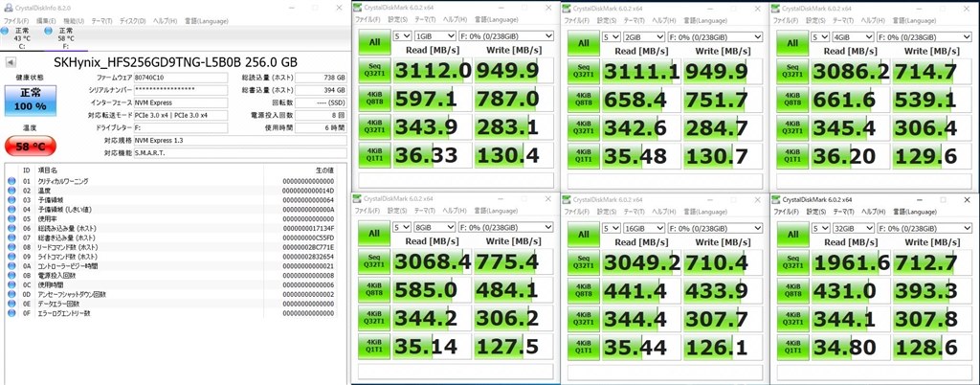This screenshot has height=385, width=980.
Task: Click 対応規格 field showing NVM Express 1.3
Action: (x=239, y=140)
